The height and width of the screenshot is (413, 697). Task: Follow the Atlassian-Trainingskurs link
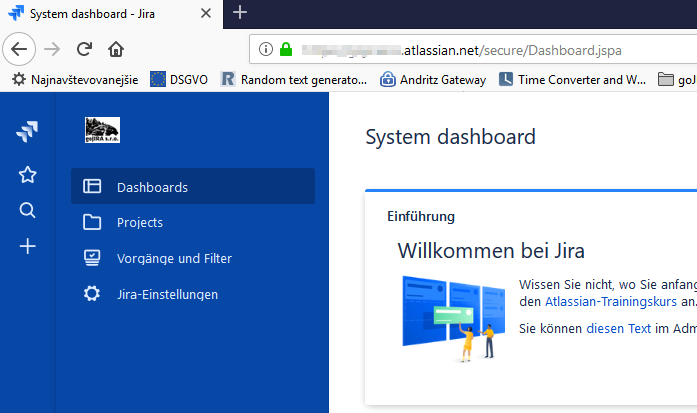click(x=611, y=301)
